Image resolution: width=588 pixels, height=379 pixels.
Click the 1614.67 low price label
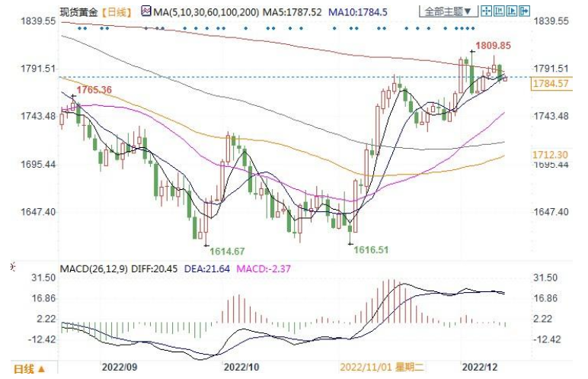[x=227, y=252]
